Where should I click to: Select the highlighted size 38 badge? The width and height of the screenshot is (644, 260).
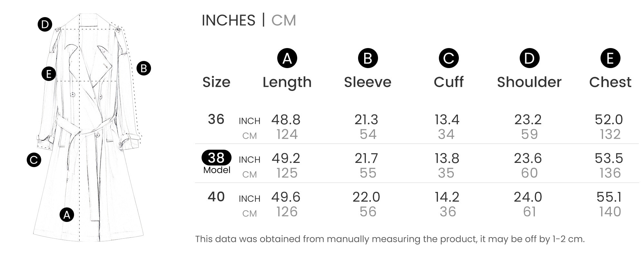[x=216, y=158]
